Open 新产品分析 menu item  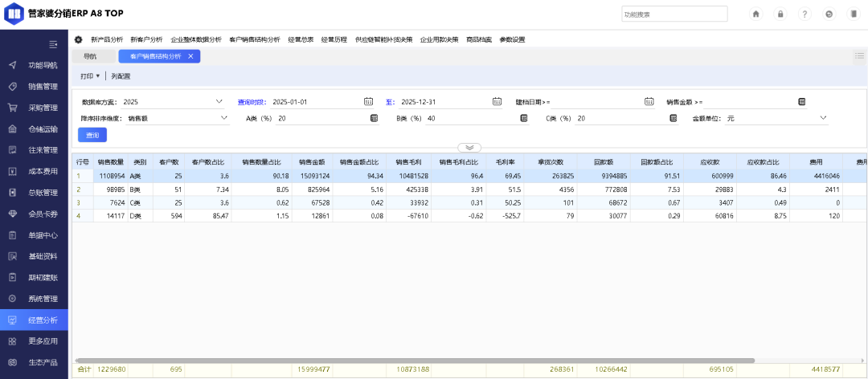point(107,40)
